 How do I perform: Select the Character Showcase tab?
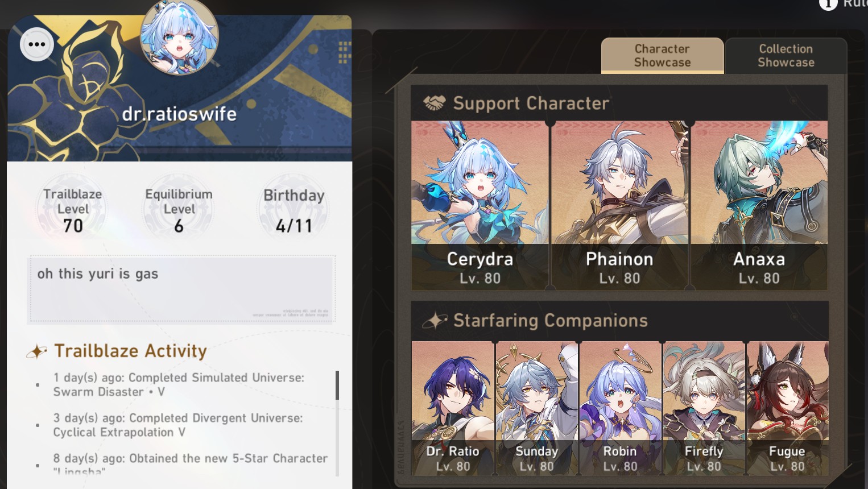(662, 56)
